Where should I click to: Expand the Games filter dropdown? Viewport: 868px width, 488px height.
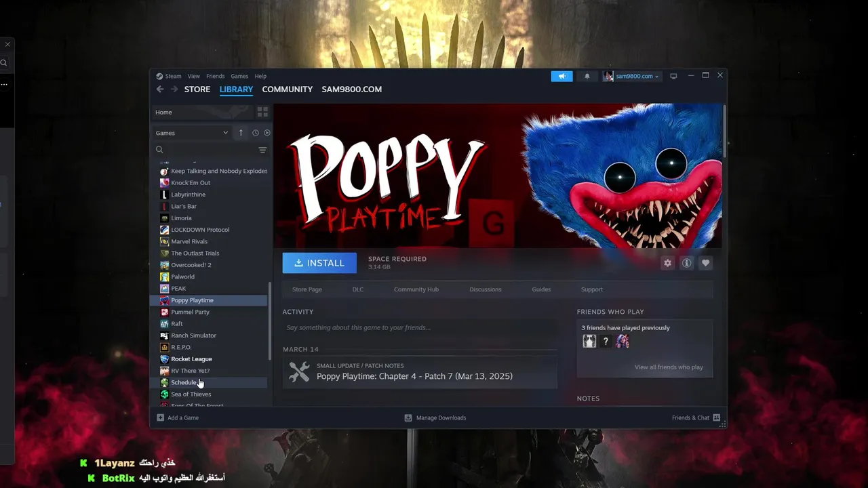pos(192,133)
